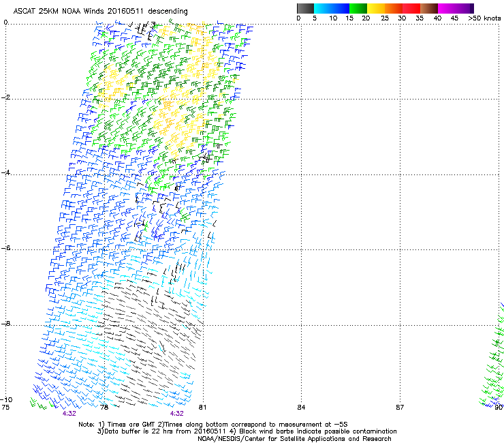504x443 pixels.
Task: Click the '>50 knots' legend label
Action: pos(484,18)
